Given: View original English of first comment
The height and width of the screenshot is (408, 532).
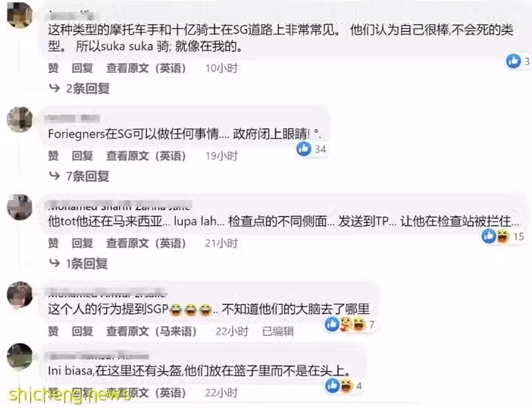Looking at the screenshot, I should pos(146,68).
